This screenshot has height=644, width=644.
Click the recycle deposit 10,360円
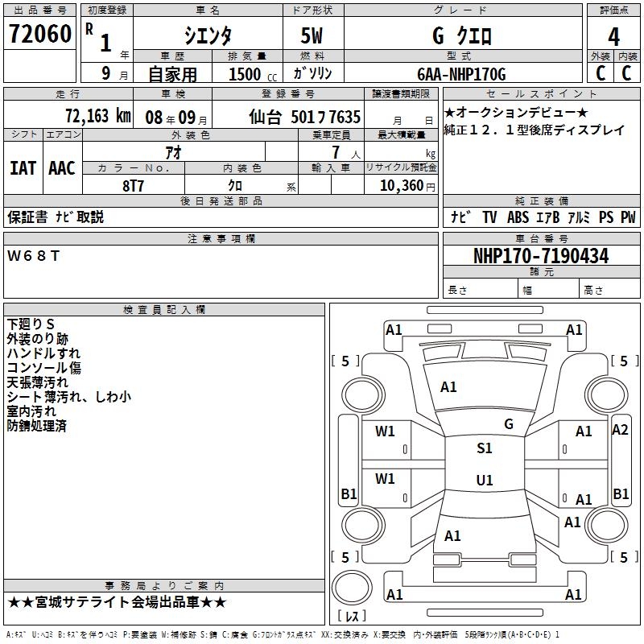click(x=407, y=186)
